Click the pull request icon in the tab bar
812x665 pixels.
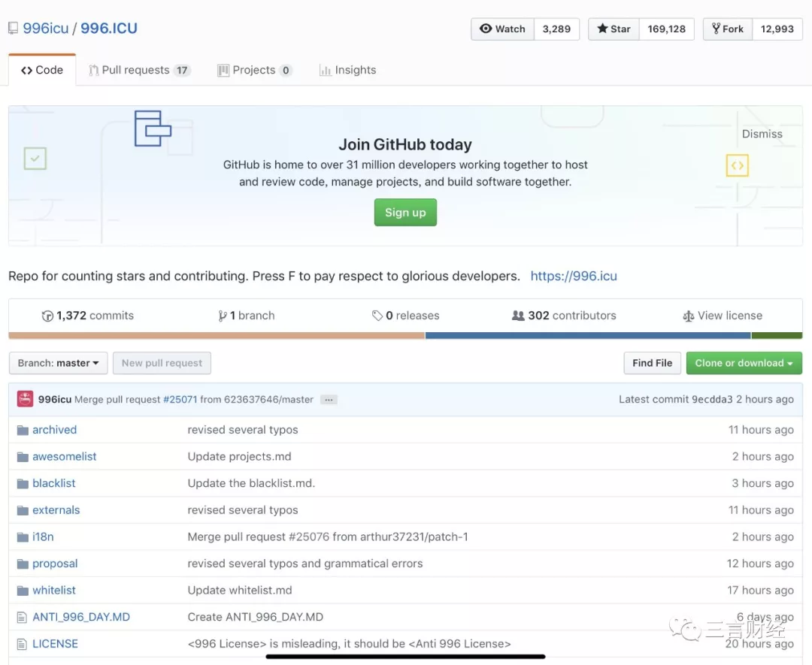(94, 71)
